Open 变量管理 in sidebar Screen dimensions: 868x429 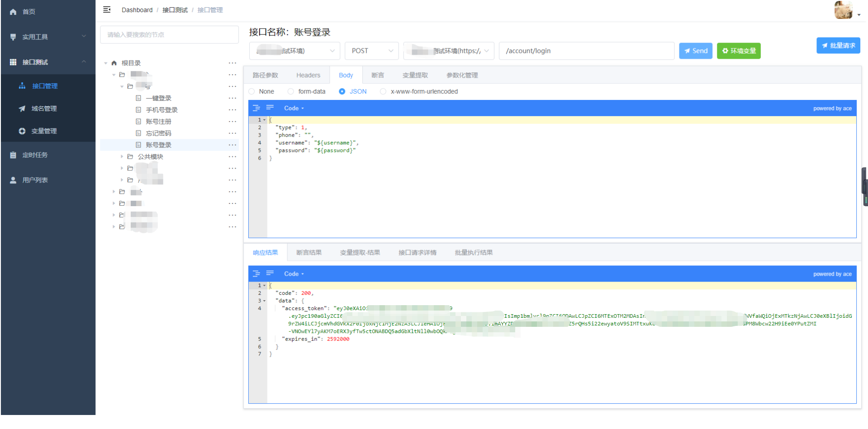click(48, 131)
